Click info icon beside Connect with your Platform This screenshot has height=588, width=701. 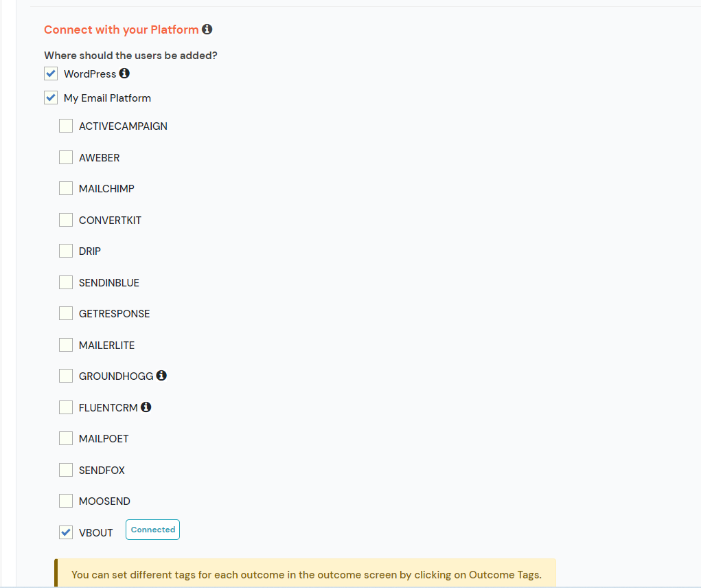[x=207, y=29]
